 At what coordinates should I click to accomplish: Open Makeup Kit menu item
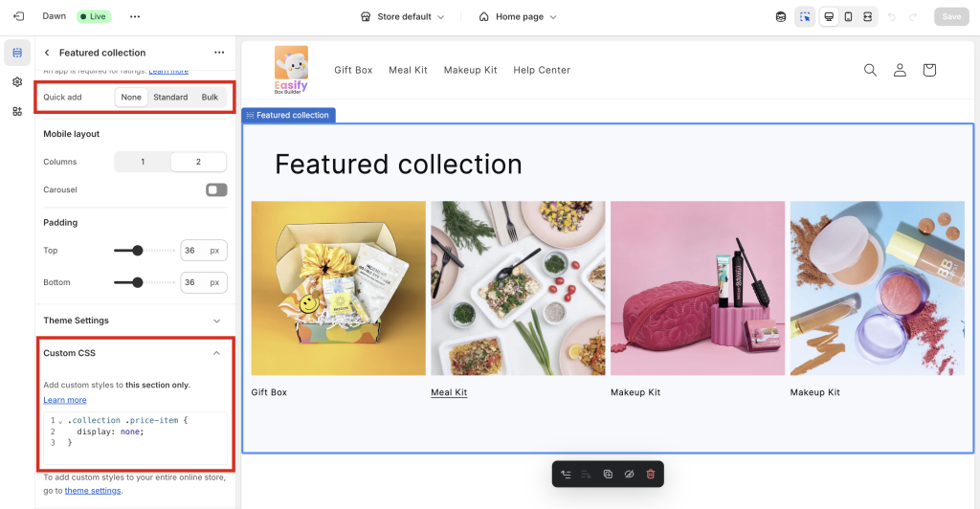coord(471,70)
